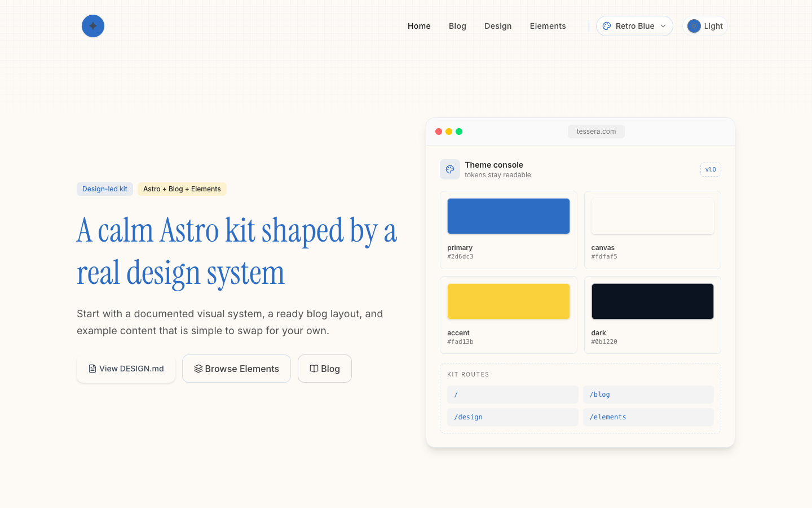Click the KIT ROUTES heading
The width and height of the screenshot is (812, 508).
point(468,374)
